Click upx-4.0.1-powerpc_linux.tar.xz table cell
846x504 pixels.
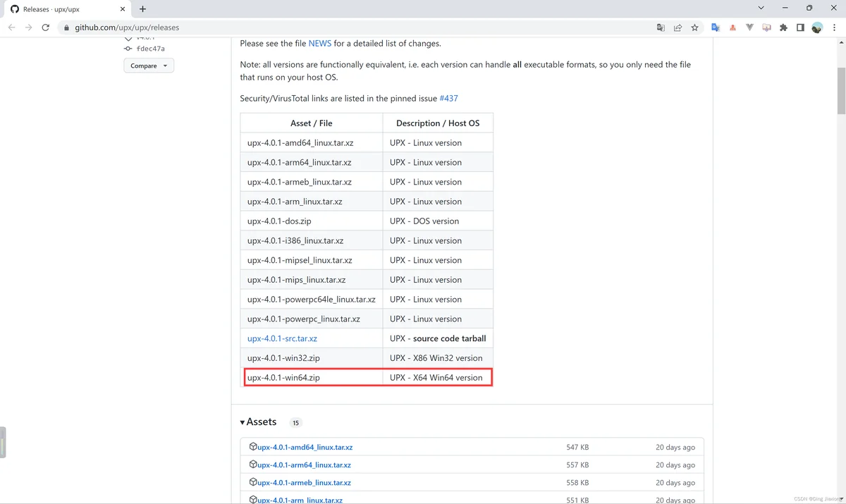tap(312, 319)
